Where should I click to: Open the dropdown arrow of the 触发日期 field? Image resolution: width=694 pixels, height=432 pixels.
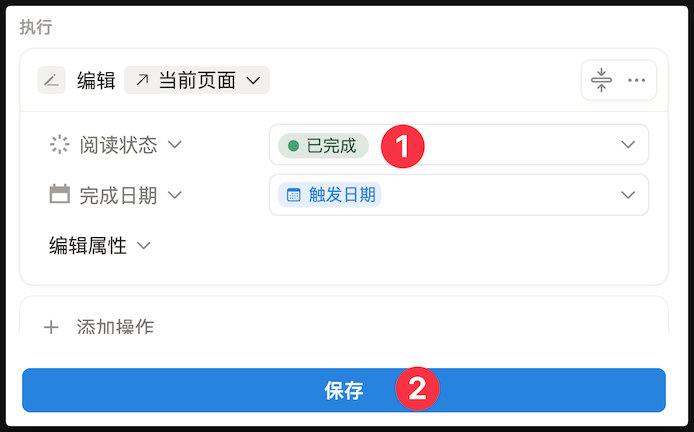coord(628,195)
